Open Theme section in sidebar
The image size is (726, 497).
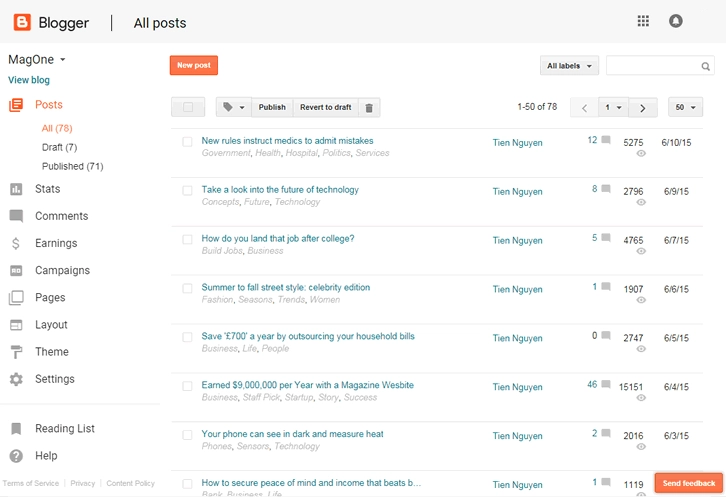[x=51, y=352]
